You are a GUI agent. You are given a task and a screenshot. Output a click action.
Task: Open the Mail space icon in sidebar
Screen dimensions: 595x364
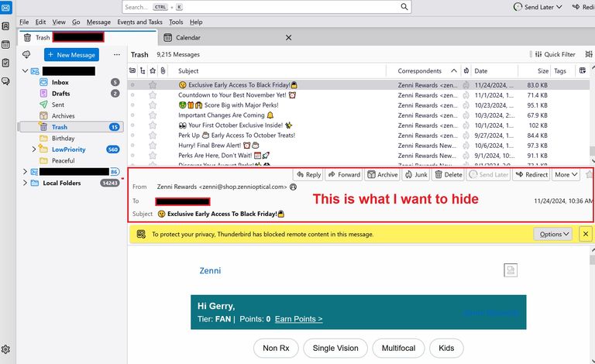[x=6, y=8]
